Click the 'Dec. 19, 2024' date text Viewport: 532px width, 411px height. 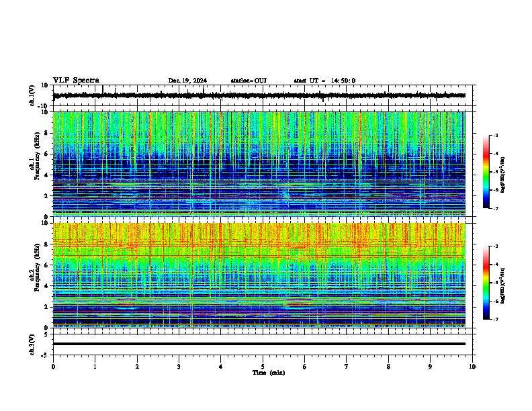(187, 81)
